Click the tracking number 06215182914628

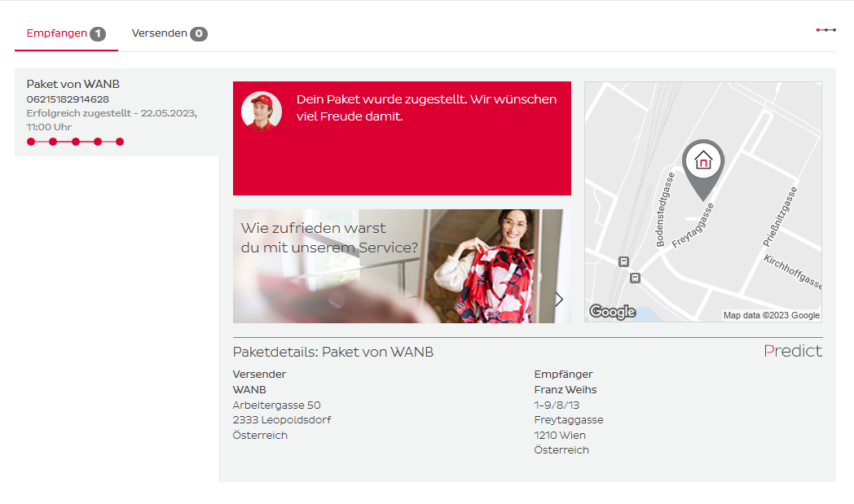click(x=68, y=99)
